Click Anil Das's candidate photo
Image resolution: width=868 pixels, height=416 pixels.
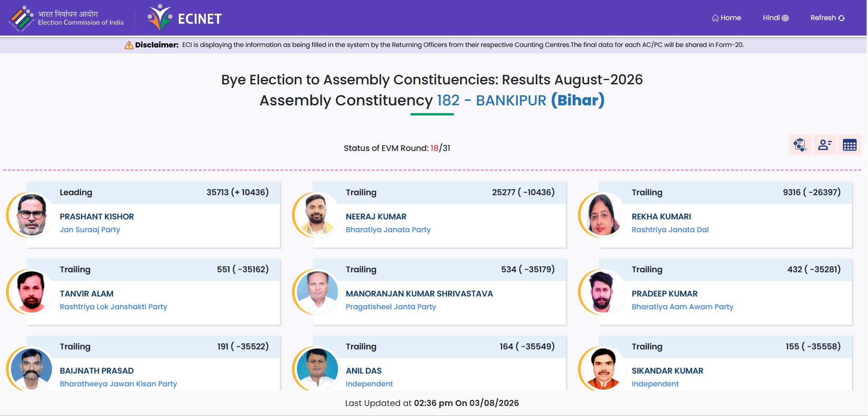tap(317, 369)
